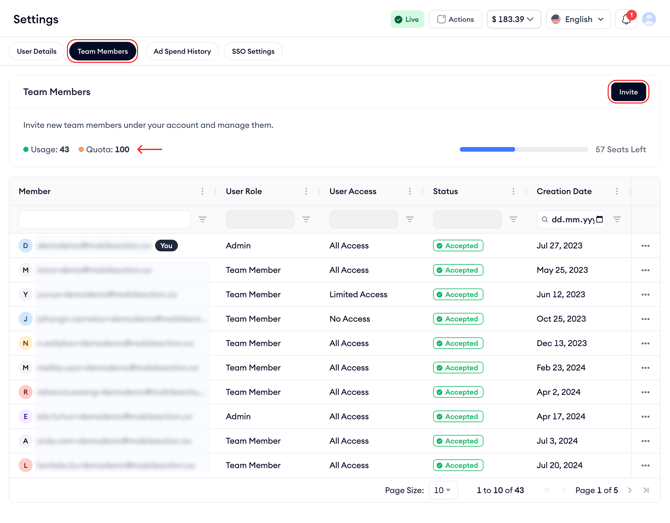The width and height of the screenshot is (670, 523).
Task: Open row actions for Jul 27, 2023 member
Action: click(645, 246)
